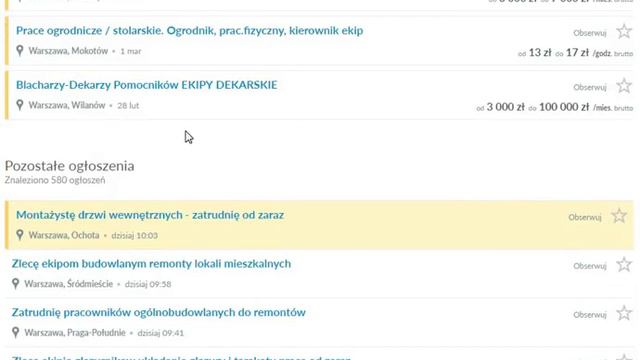
Task: Click the 3 000 zł to 100 000 zł salary
Action: [555, 107]
